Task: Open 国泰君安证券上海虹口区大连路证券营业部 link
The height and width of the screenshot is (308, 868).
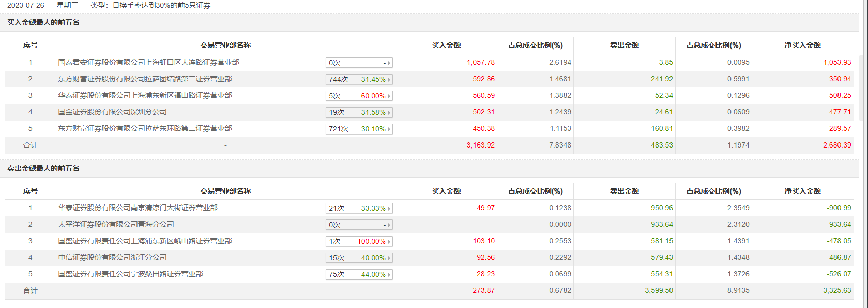Action: coord(148,62)
